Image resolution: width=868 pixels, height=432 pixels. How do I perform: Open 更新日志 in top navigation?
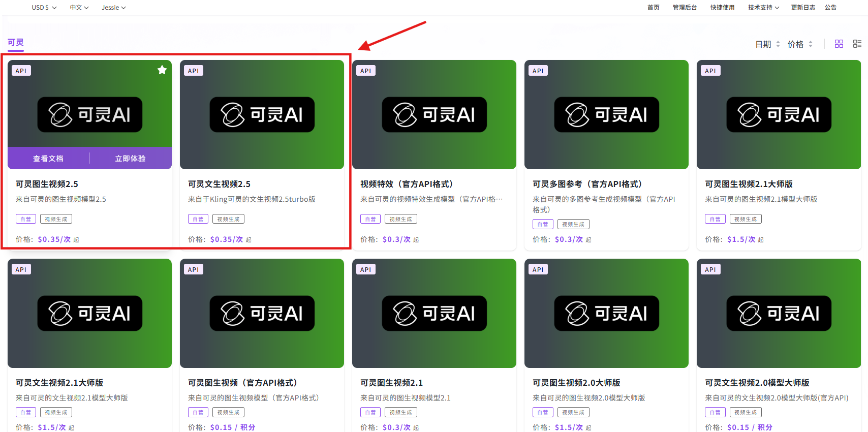click(803, 8)
